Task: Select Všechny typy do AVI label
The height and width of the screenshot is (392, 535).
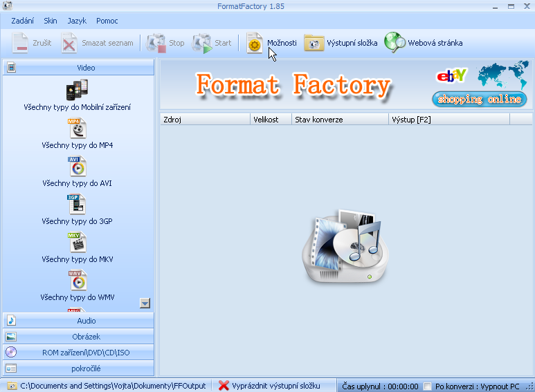Action: 77,183
